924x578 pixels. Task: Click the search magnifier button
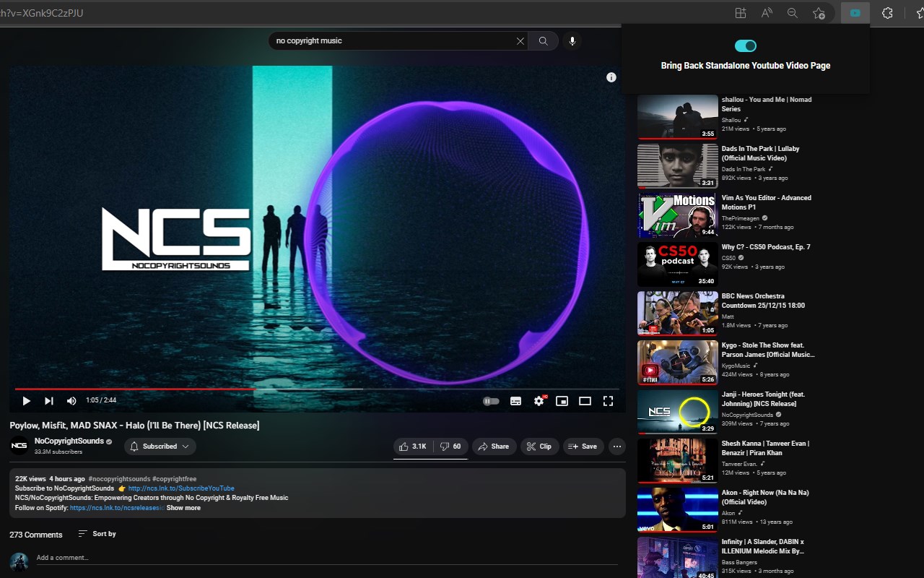click(x=543, y=41)
